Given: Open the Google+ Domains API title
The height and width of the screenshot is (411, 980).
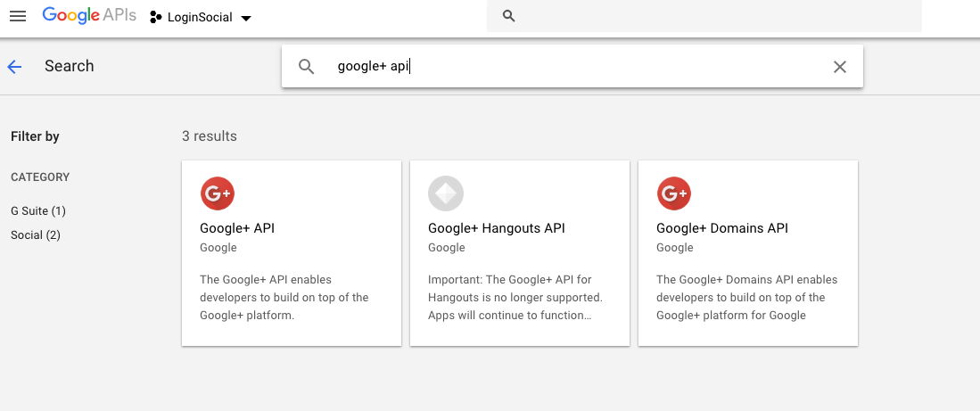Looking at the screenshot, I should coord(722,228).
